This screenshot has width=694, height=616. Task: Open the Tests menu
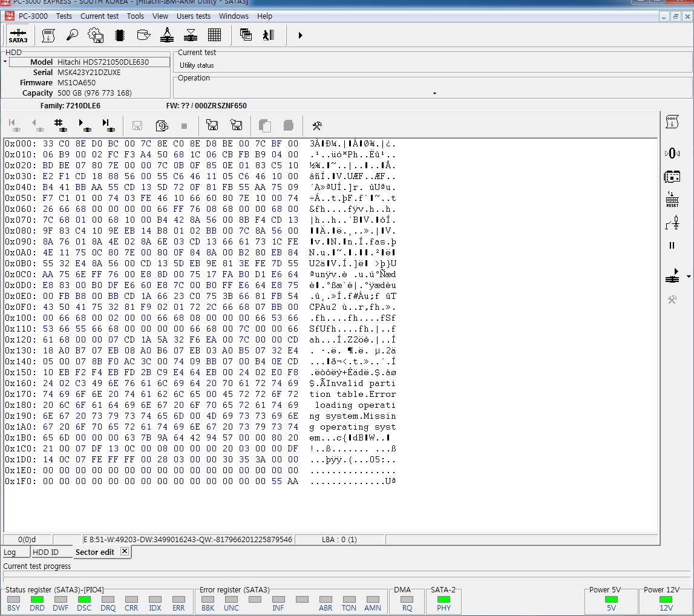64,16
